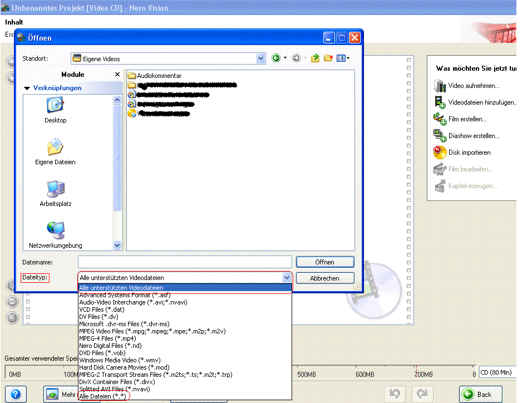Click the Videodateien hinzufügen icon
Viewport: 532px width, 403px height.
click(x=440, y=102)
